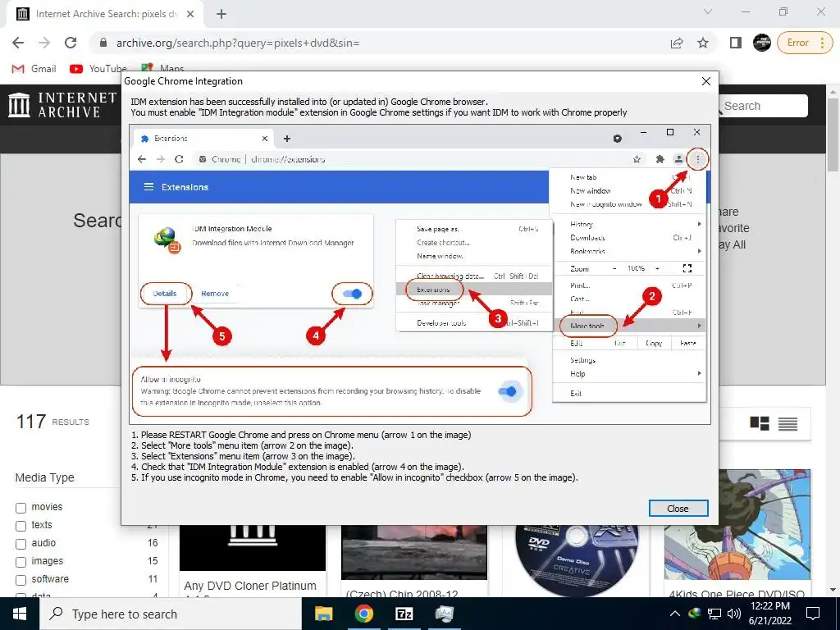Click the software count 11
The image size is (840, 630).
point(153,579)
